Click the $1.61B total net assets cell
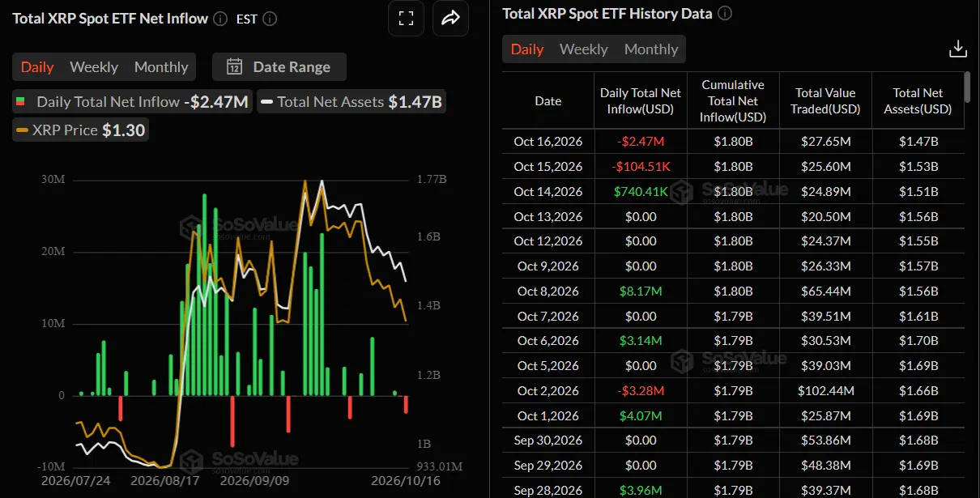980x498 pixels. pos(918,317)
